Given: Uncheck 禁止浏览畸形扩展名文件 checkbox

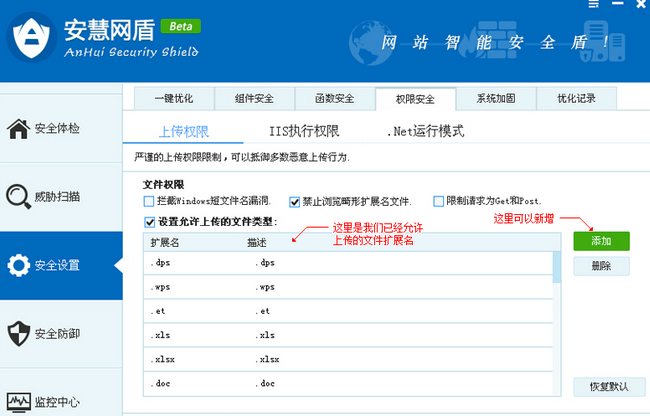Looking at the screenshot, I should click(294, 202).
